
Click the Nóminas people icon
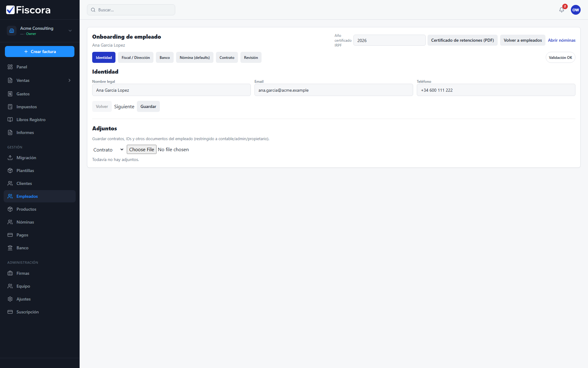pos(10,222)
